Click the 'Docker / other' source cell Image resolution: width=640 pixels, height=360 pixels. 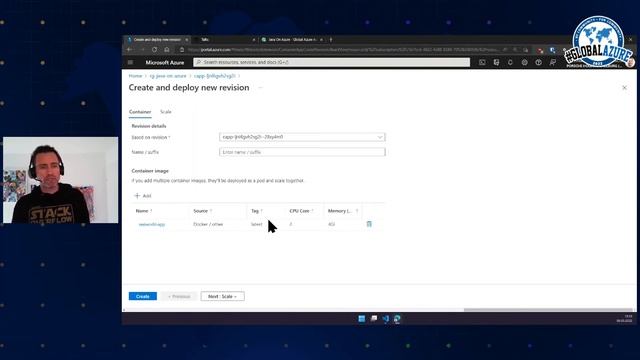click(208, 224)
